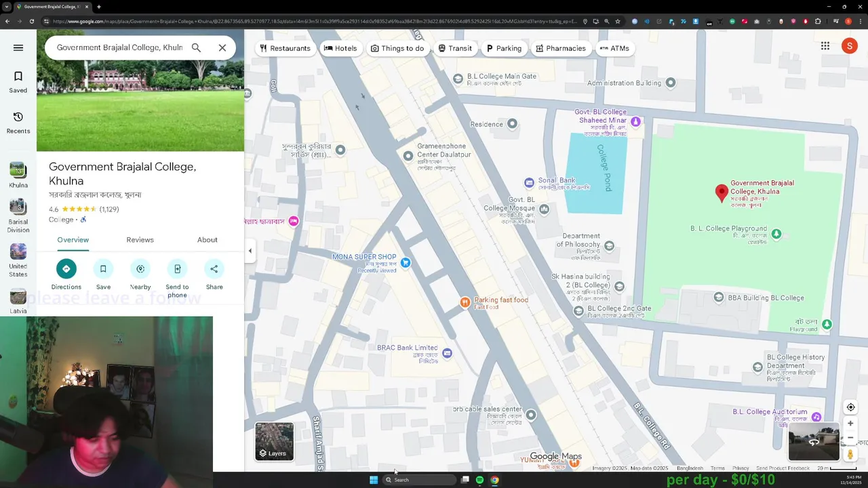Clear the search with the X icon
The height and width of the screenshot is (488, 868).
[x=222, y=47]
